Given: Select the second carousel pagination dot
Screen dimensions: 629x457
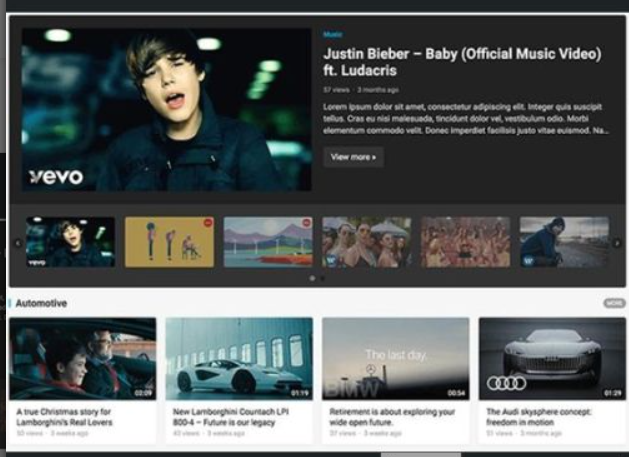Looking at the screenshot, I should pos(323,278).
